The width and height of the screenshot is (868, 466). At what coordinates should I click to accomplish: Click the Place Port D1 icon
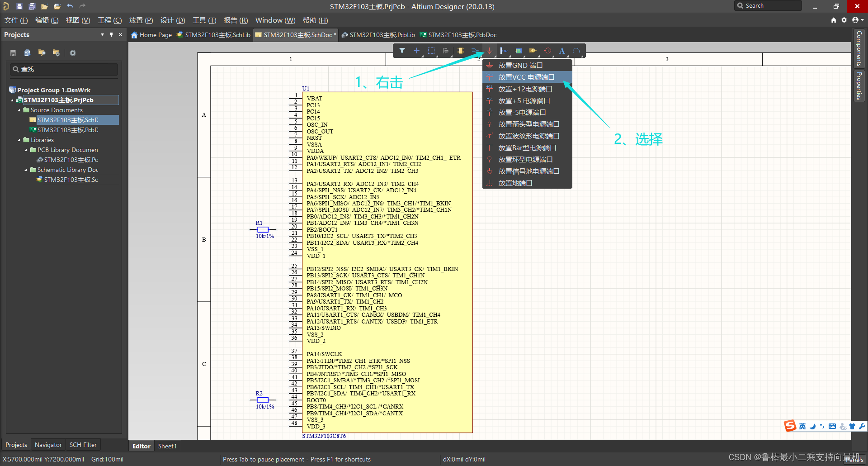533,51
